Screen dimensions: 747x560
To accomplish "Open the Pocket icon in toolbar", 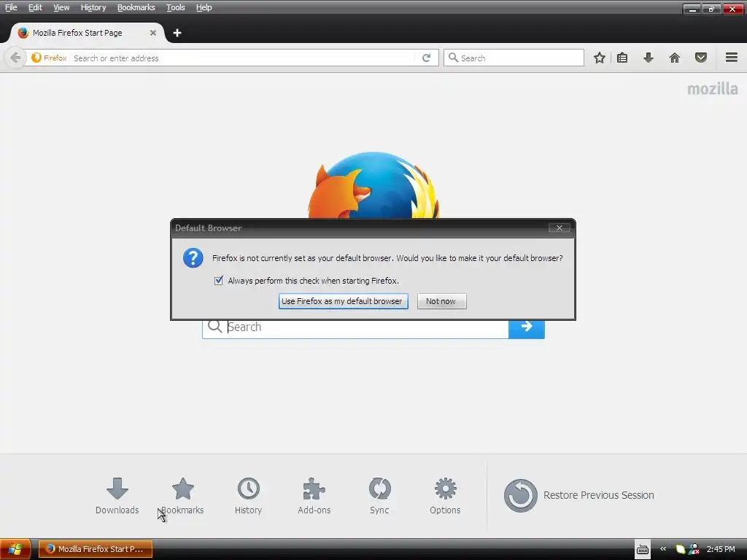I will pos(701,58).
